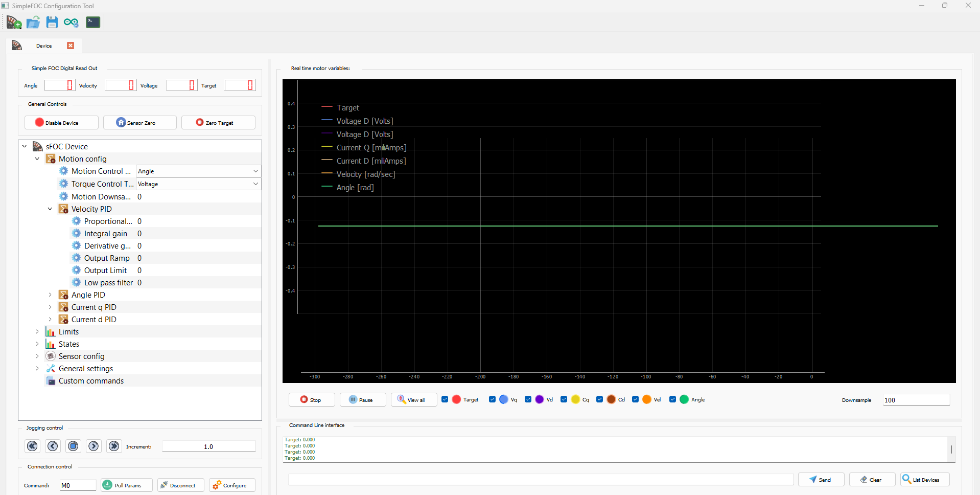This screenshot has height=495, width=980.
Task: Collapse the Motion config node
Action: click(37, 159)
